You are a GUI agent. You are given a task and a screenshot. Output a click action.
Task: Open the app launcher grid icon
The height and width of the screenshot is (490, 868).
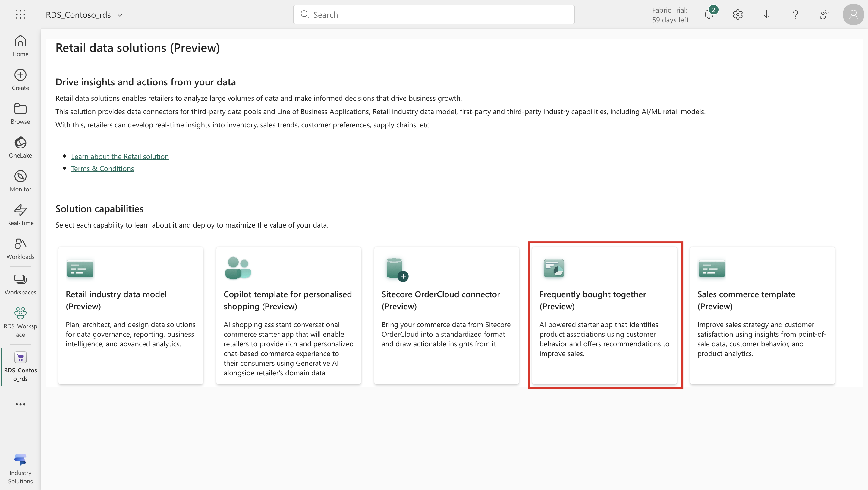(20, 14)
